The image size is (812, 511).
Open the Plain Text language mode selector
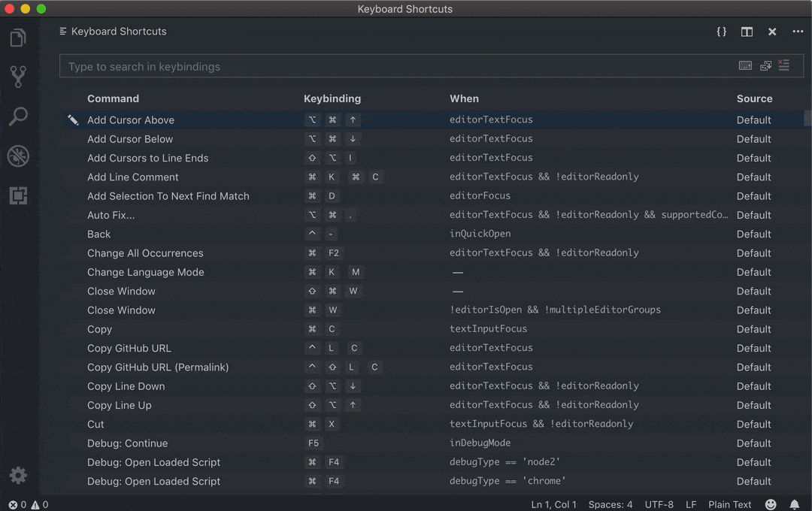tap(729, 504)
